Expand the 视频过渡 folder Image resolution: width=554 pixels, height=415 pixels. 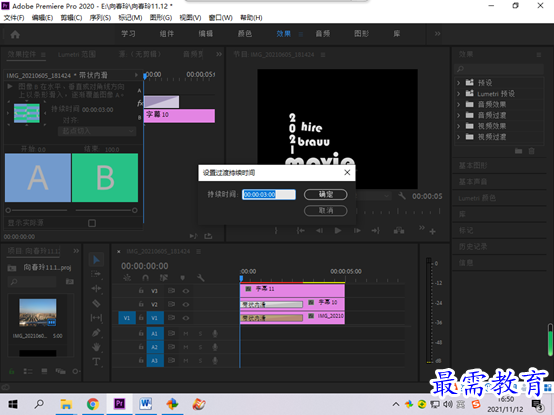click(x=458, y=137)
